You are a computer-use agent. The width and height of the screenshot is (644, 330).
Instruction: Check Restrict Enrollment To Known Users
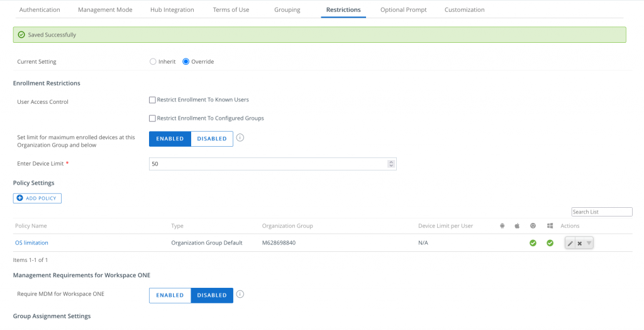(x=152, y=100)
